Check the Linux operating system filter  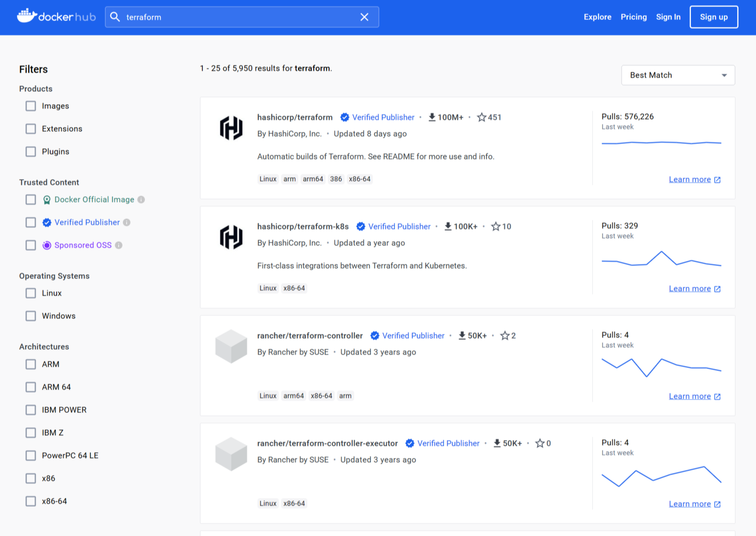30,293
